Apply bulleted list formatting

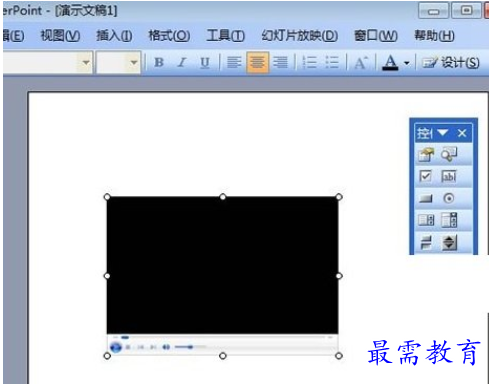(x=332, y=62)
